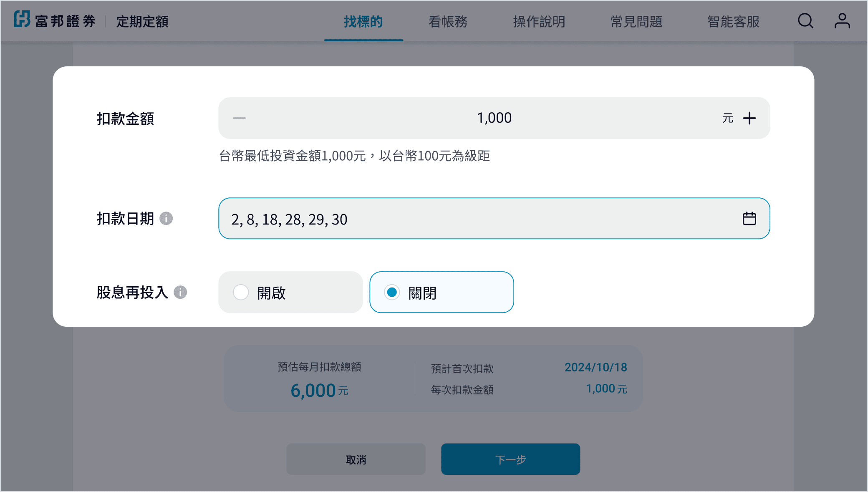This screenshot has height=492, width=868.
Task: Open the search magnifier icon
Action: point(805,21)
